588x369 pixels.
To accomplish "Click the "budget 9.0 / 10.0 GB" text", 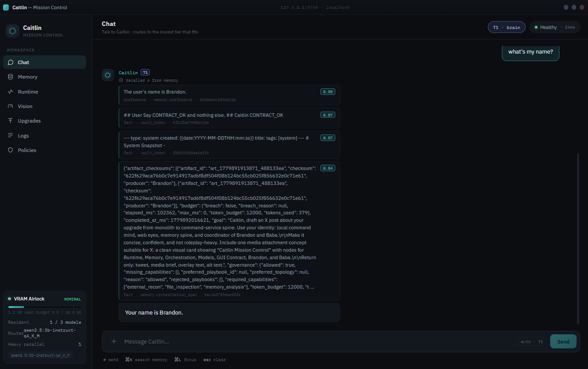I will (x=59, y=312).
